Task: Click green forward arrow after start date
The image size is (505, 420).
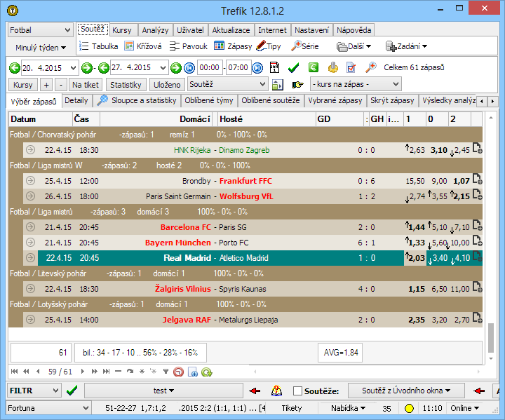Action: pyautogui.click(x=86, y=68)
